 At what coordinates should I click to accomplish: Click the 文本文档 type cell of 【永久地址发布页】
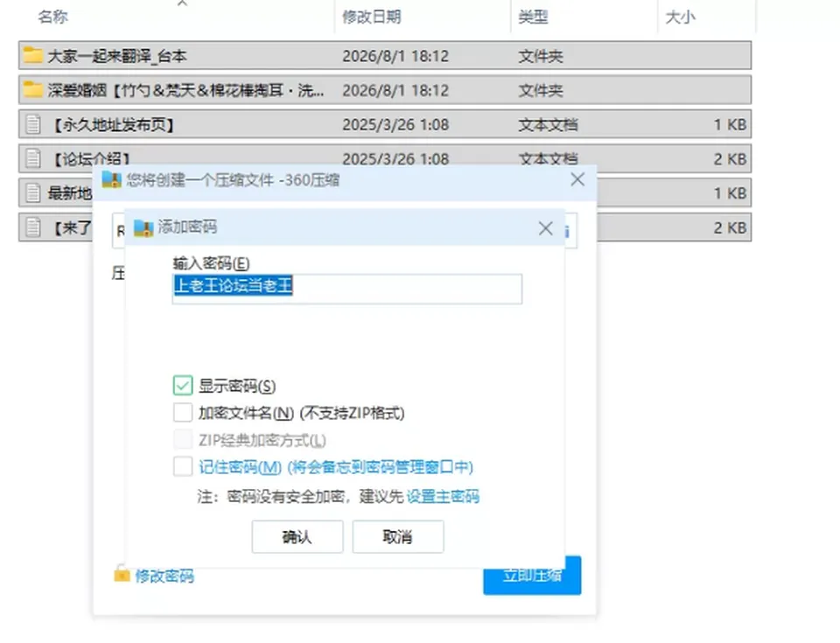pos(548,125)
